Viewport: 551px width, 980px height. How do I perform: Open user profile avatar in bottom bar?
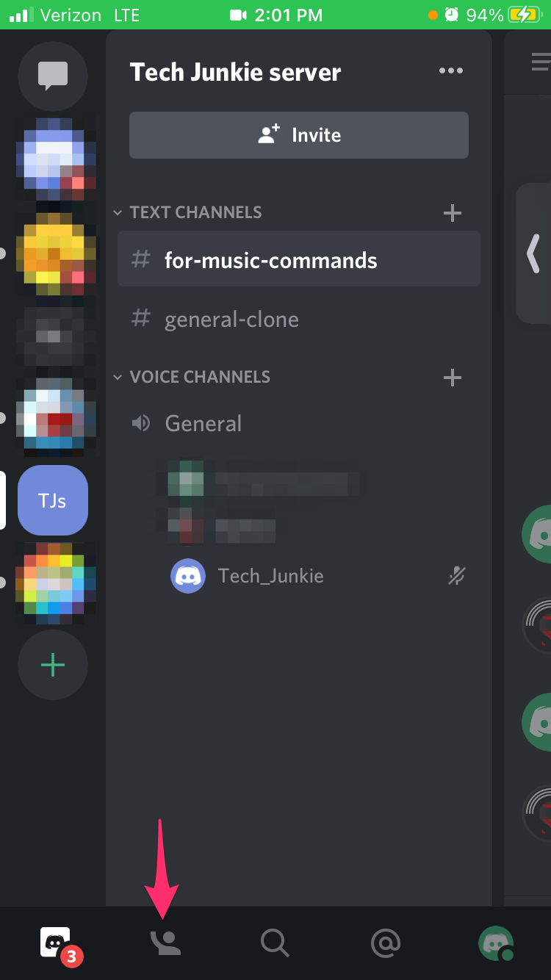[496, 943]
